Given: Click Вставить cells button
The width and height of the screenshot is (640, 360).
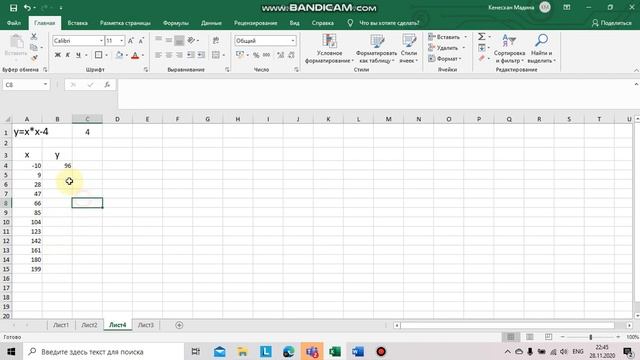Looking at the screenshot, I should 444,37.
